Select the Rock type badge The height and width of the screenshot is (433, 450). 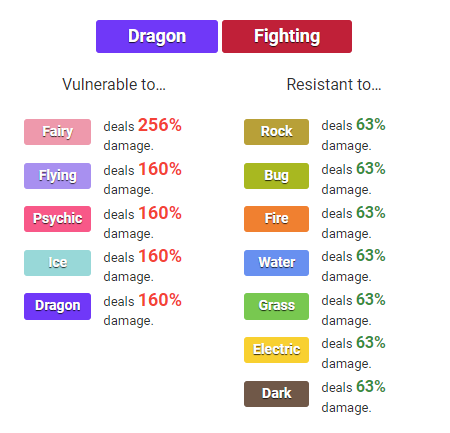[276, 132]
